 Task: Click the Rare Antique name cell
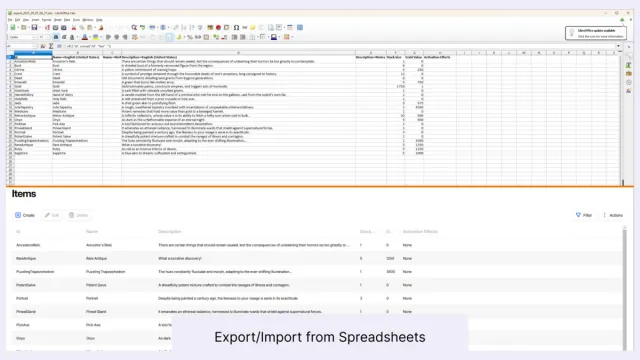click(x=96, y=258)
